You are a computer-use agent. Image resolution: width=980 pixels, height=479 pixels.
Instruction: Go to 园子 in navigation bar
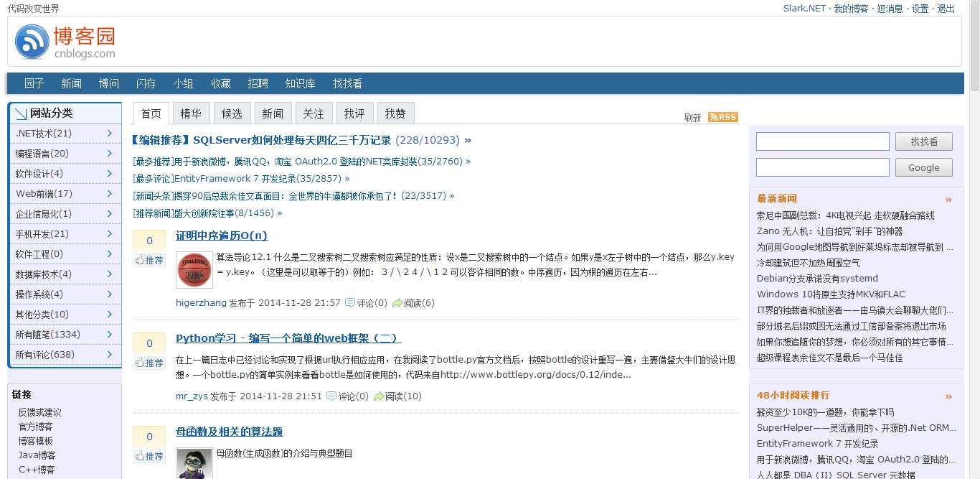[34, 83]
